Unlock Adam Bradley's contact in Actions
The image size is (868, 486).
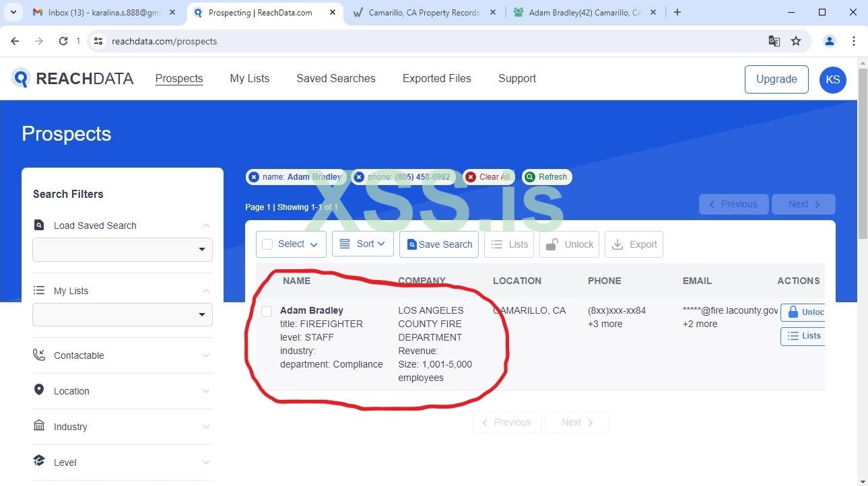[803, 312]
